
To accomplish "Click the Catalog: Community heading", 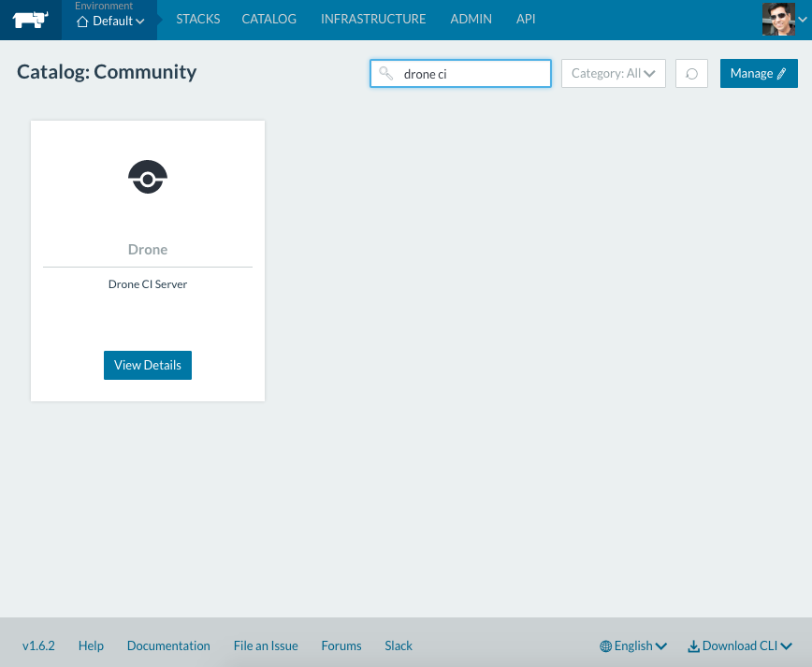I will [x=107, y=72].
